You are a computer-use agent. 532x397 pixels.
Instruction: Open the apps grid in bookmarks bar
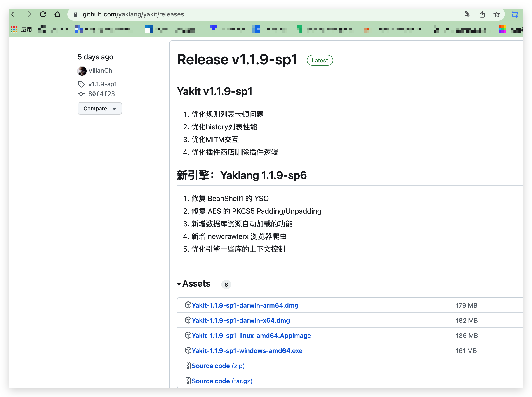(x=14, y=29)
